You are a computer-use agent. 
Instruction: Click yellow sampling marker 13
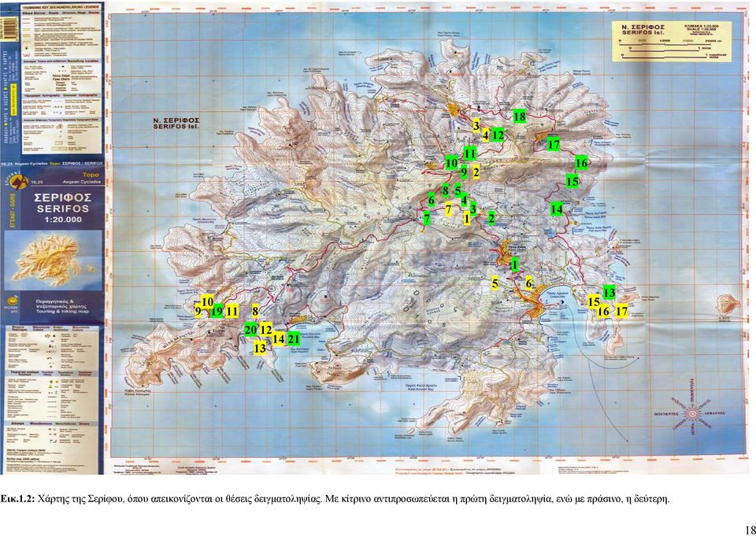[260, 348]
